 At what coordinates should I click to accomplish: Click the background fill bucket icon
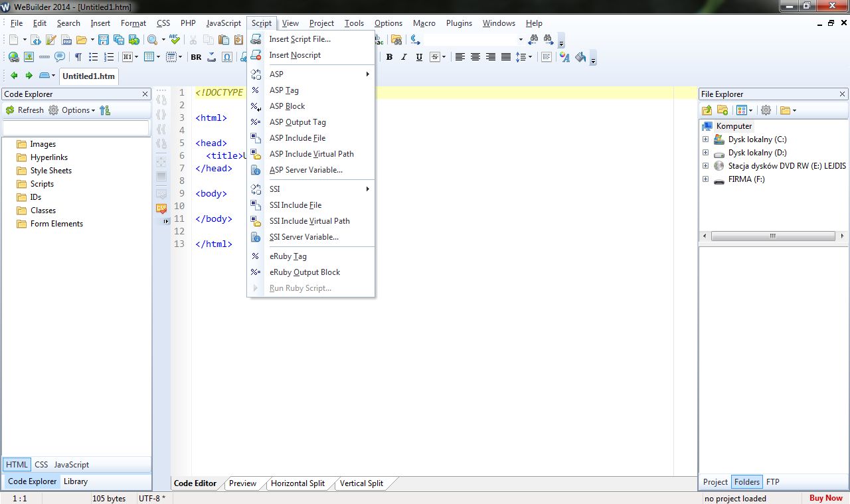tap(580, 57)
